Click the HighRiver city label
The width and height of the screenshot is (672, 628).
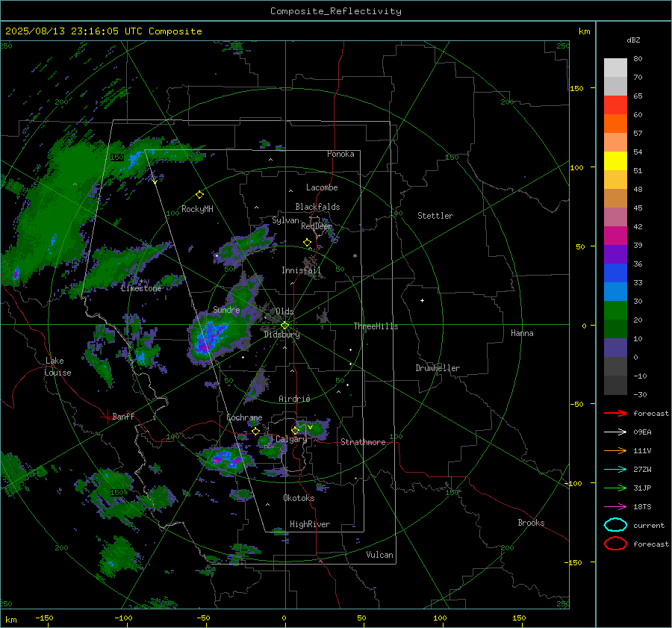(310, 524)
